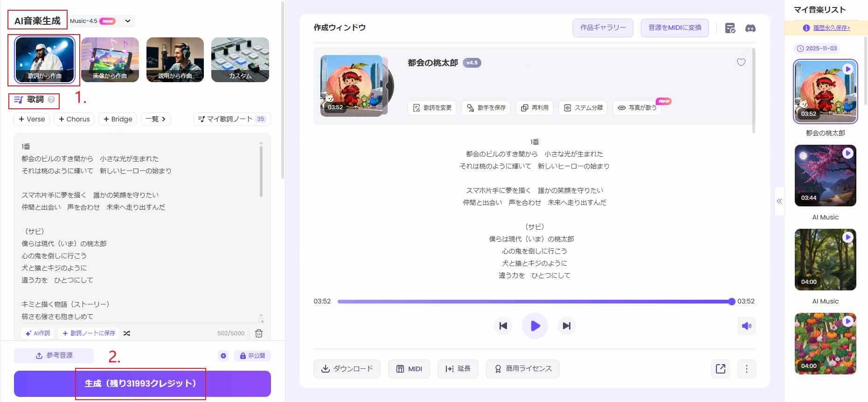Toggle the 非公開 privacy setting
The height and width of the screenshot is (402, 868).
point(252,356)
